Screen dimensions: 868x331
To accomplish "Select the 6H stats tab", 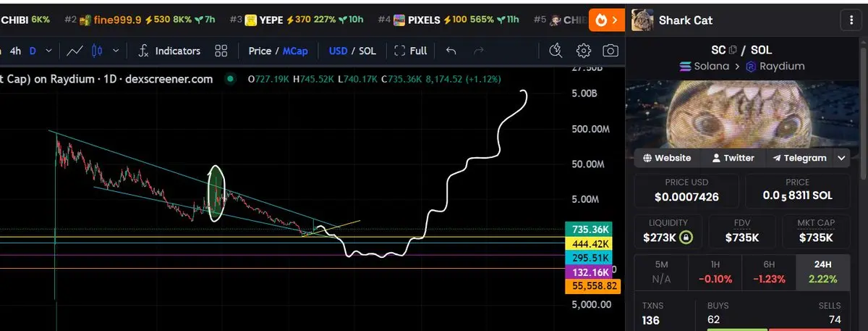I will pyautogui.click(x=768, y=272).
